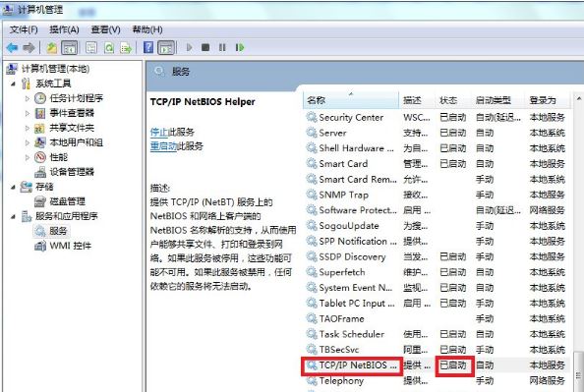Image resolution: width=584 pixels, height=392 pixels.
Task: Click the services list vertical scrollbar thumb
Action: click(579, 370)
